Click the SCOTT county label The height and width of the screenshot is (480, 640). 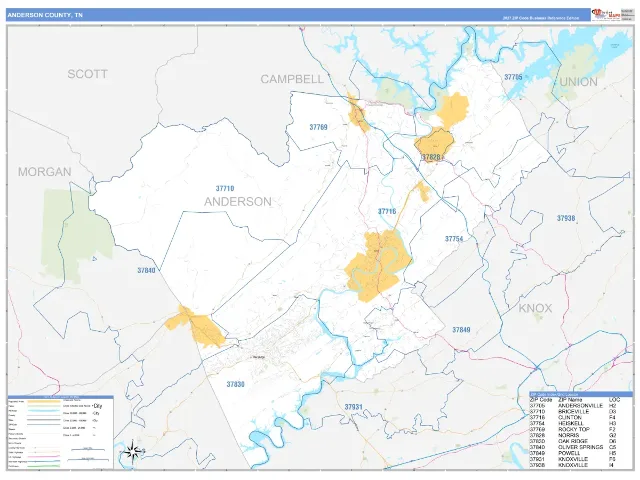coord(87,74)
